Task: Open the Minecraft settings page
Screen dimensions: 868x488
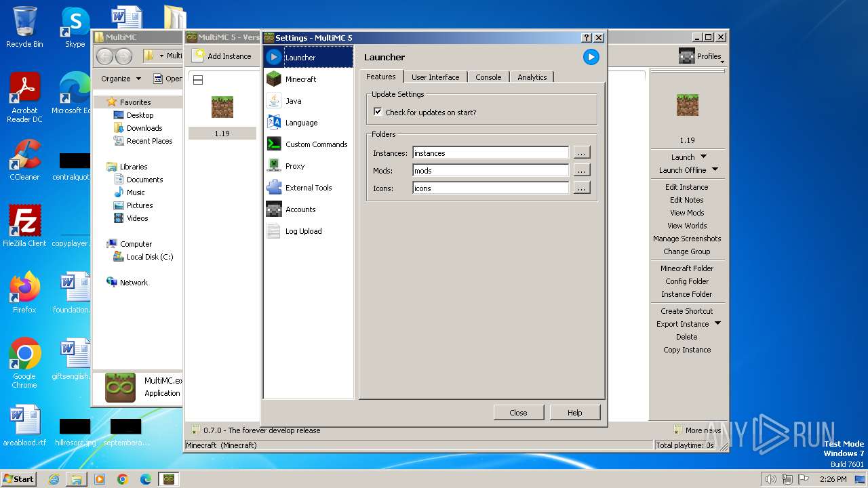Action: (x=309, y=79)
